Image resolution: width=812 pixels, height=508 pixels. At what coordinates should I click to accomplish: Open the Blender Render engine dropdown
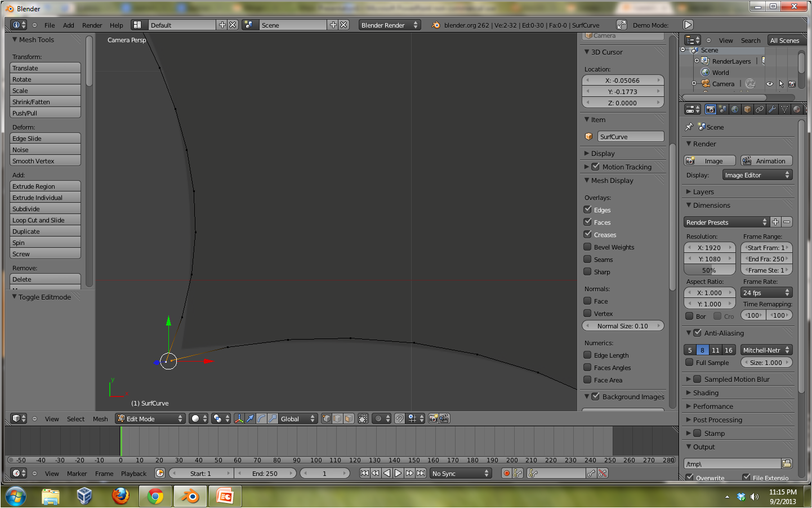pyautogui.click(x=390, y=25)
